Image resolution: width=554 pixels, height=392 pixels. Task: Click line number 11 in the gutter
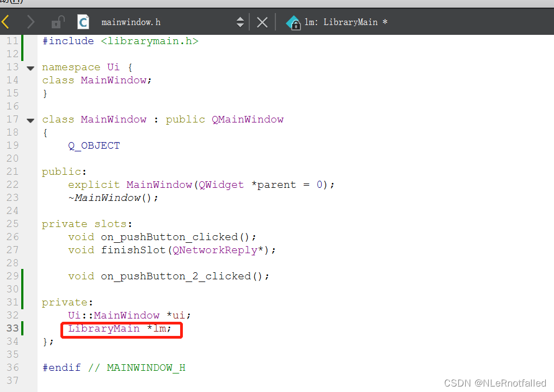13,41
